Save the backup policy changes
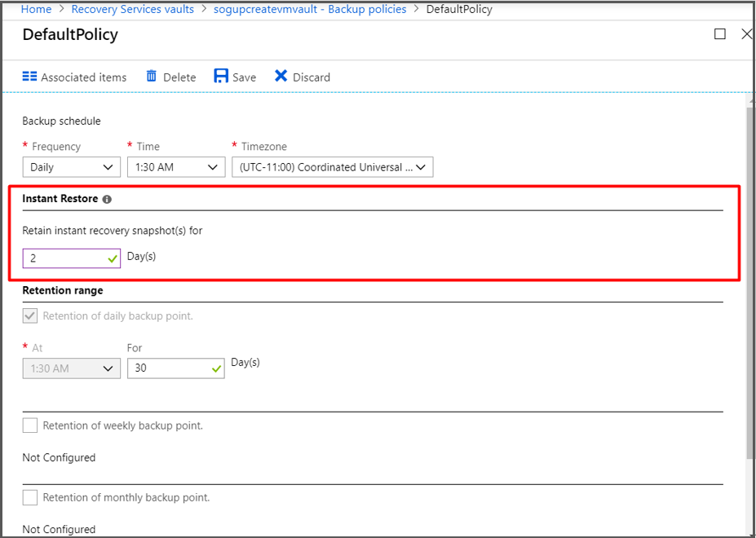The height and width of the screenshot is (538, 756). point(234,77)
